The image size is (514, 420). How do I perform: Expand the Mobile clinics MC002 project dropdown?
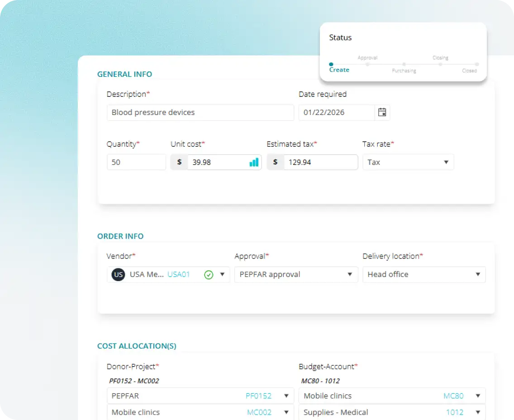pos(286,412)
